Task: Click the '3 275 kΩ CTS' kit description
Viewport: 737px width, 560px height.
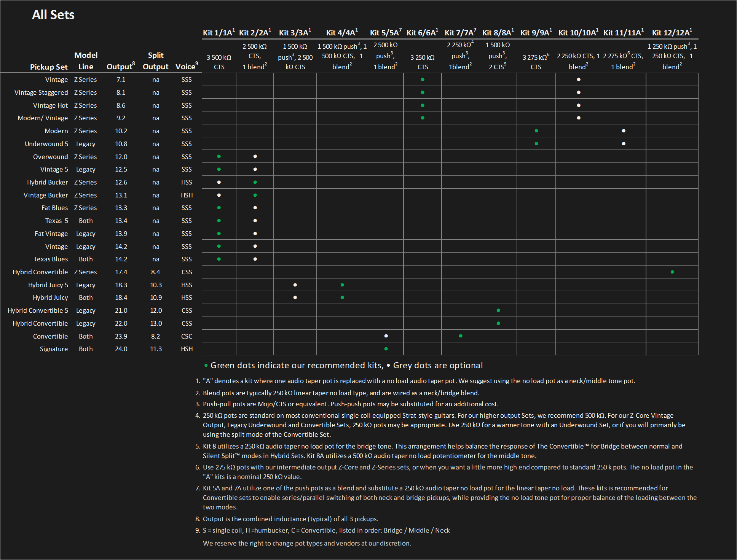Action: point(536,62)
